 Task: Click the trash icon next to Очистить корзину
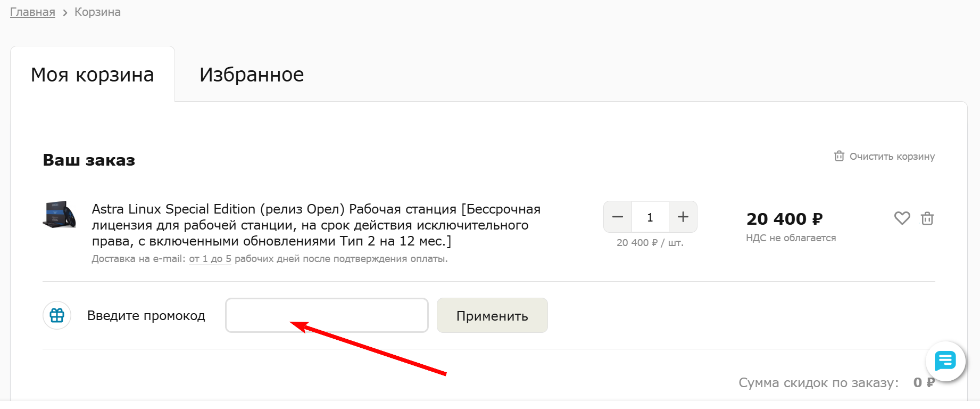(839, 156)
